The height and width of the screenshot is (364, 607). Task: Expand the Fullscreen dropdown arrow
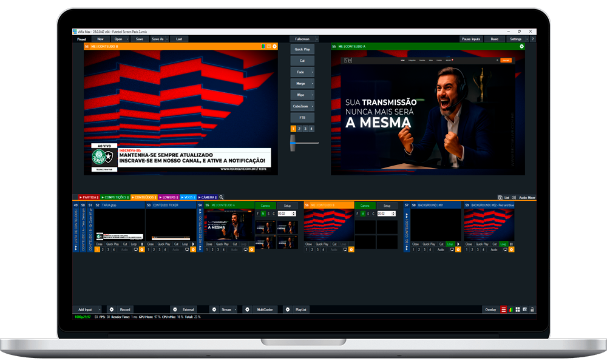click(316, 39)
